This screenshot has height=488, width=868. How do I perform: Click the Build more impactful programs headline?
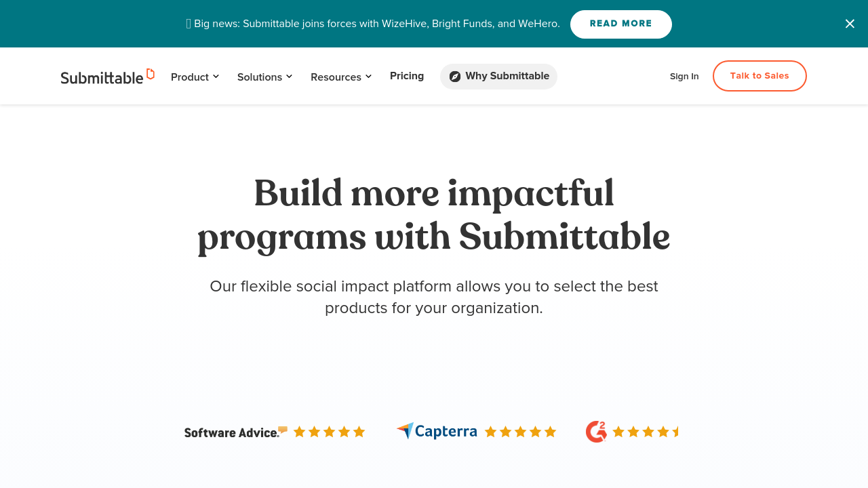434,215
